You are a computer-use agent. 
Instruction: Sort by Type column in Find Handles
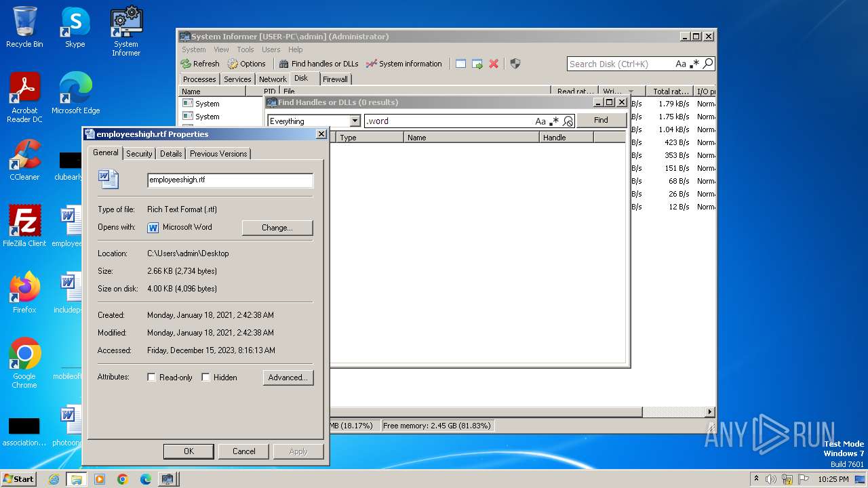point(370,138)
